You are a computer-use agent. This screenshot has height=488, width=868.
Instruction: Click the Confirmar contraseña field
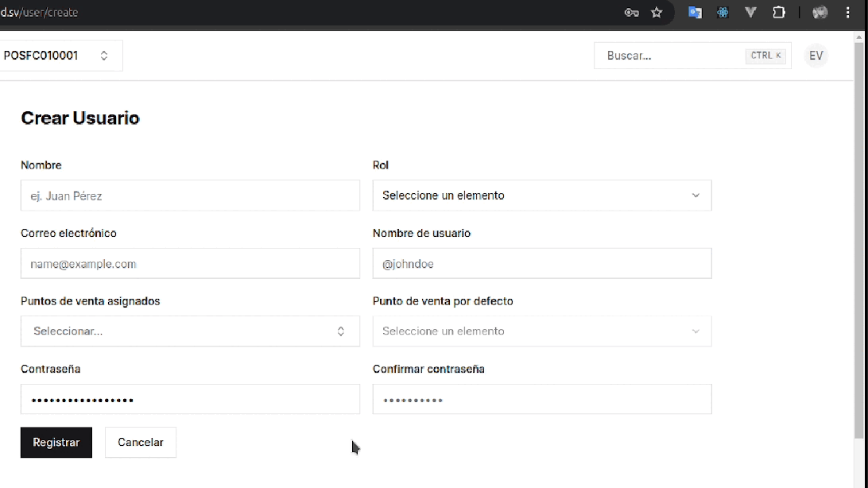tap(541, 399)
